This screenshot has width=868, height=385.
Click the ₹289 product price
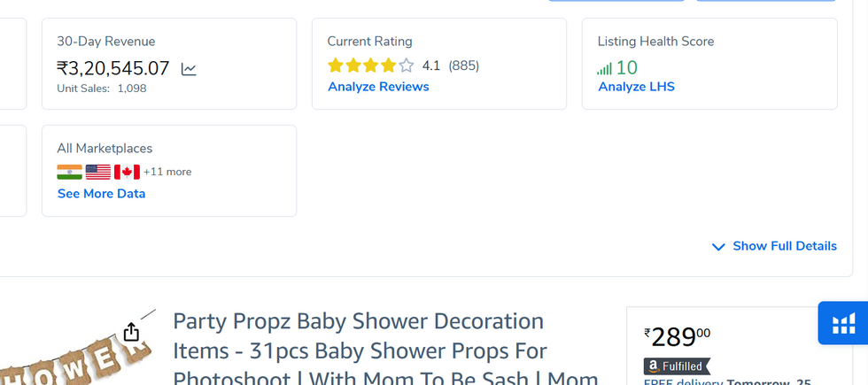[x=677, y=337]
